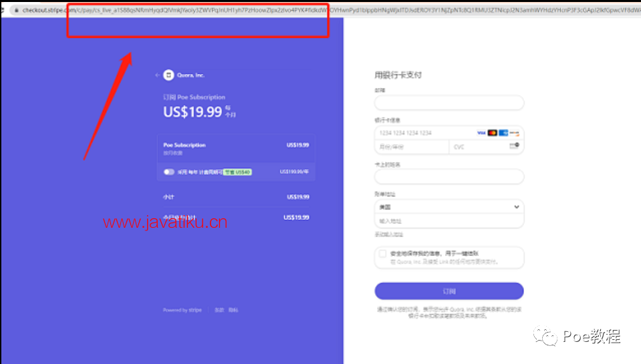641x364 pixels.
Task: Open the country dropdown for billing address
Action: click(449, 207)
